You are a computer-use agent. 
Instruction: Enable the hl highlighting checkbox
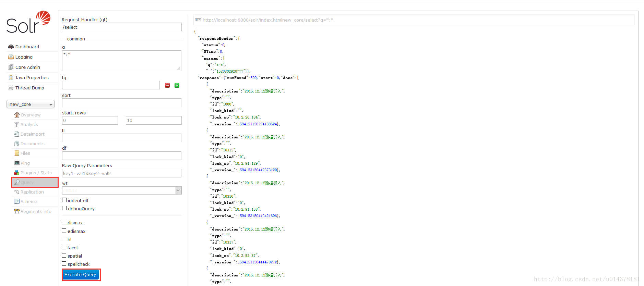point(64,239)
